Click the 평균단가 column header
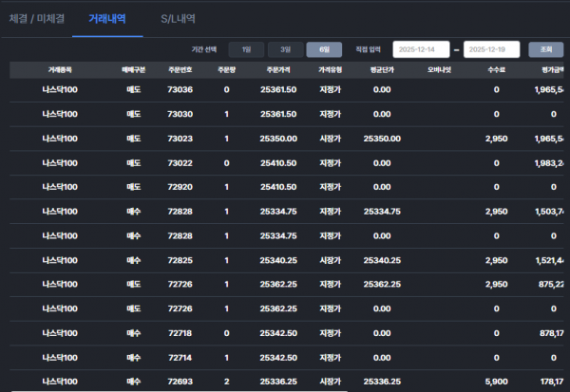The width and height of the screenshot is (570, 392). coord(382,69)
